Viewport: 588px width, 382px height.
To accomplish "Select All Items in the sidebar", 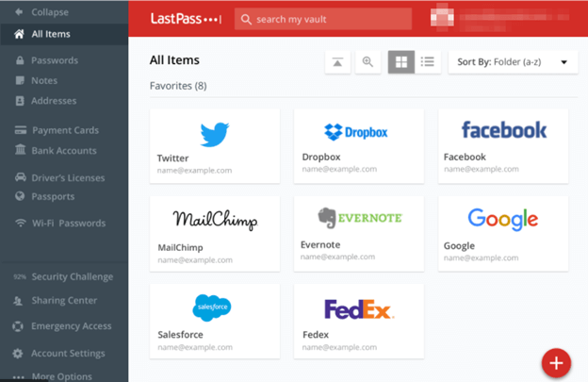I will click(x=64, y=34).
